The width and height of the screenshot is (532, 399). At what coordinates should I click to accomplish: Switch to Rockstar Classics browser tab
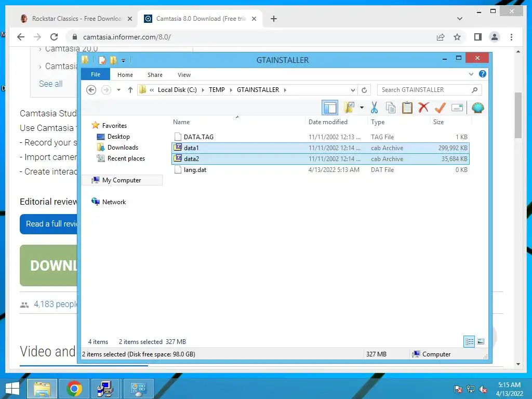(x=76, y=19)
